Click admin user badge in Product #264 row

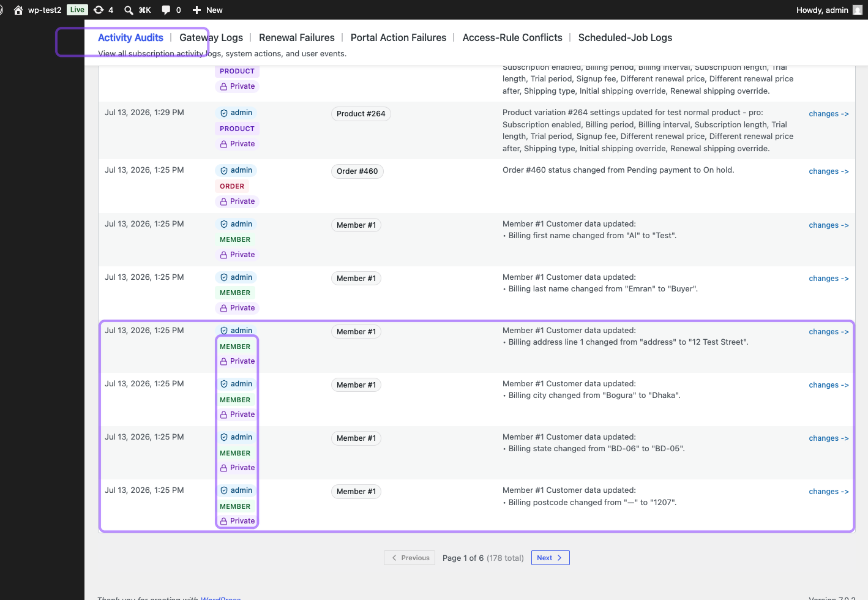tap(236, 113)
